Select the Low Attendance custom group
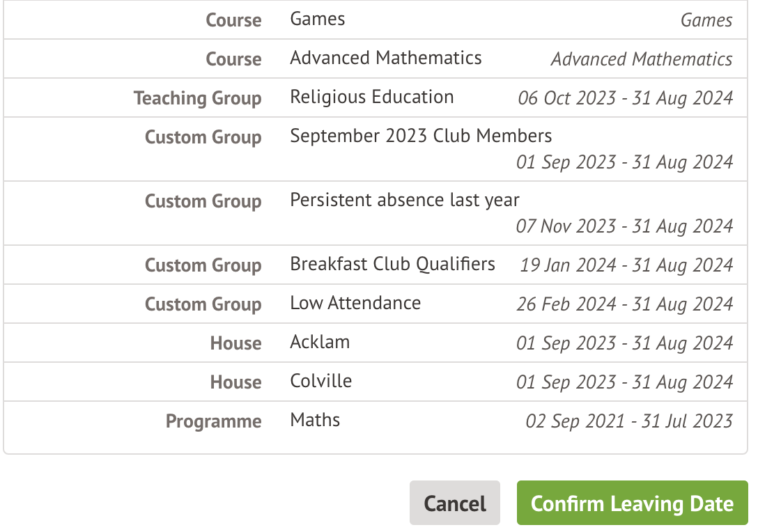Screen dimensions: 758x532 [x=355, y=303]
